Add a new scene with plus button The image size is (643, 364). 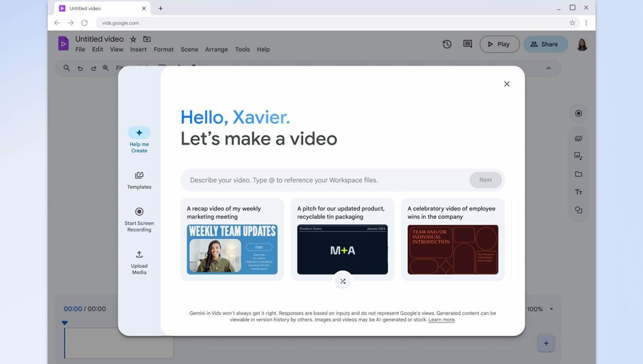coord(546,344)
